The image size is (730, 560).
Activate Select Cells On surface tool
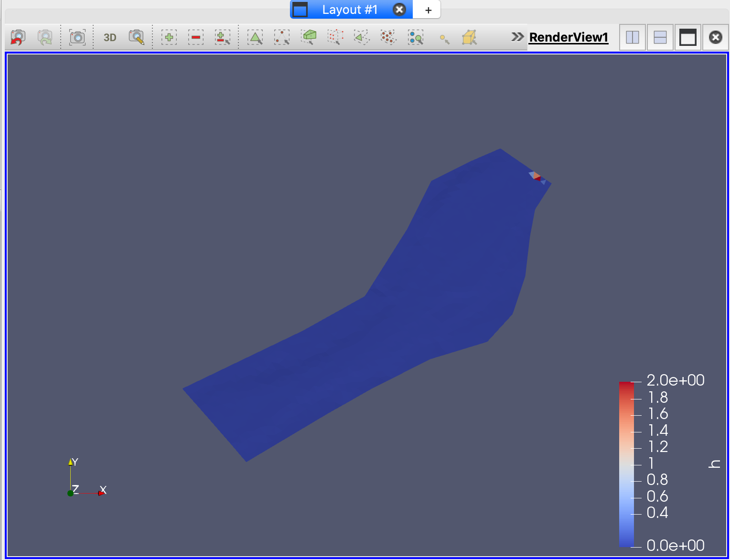(x=255, y=37)
